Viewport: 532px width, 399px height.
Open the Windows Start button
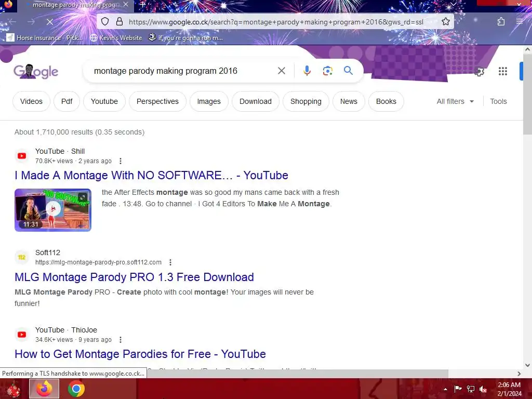coord(13,389)
